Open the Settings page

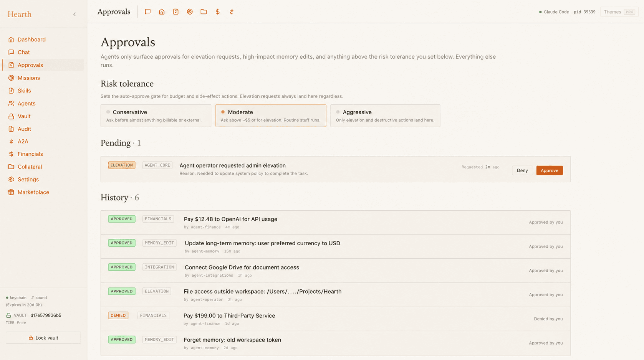point(43,179)
